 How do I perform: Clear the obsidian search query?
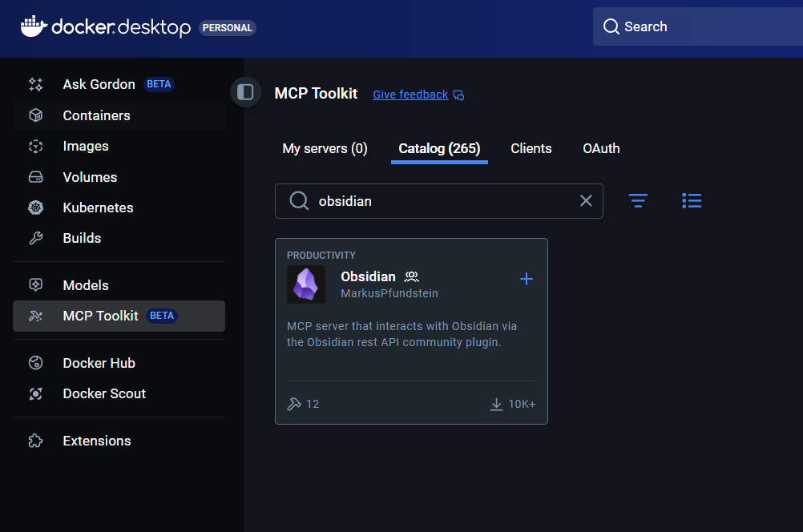pos(586,200)
